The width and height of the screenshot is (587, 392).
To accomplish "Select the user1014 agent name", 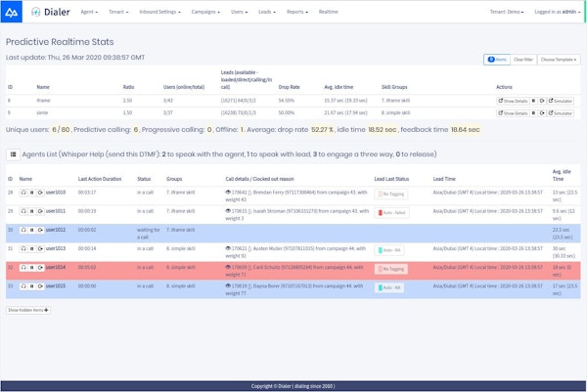I will pos(56,267).
